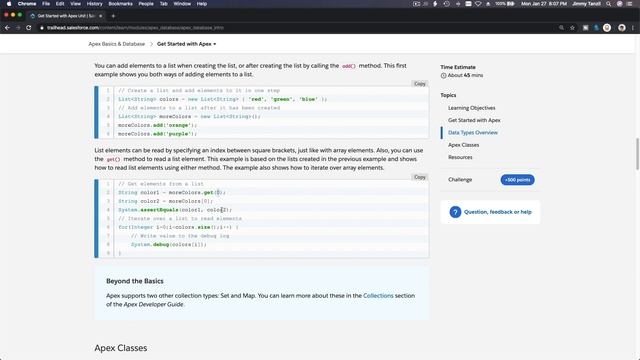This screenshot has width=640, height=360.
Task: Click the question mark help icon
Action: tap(455, 212)
